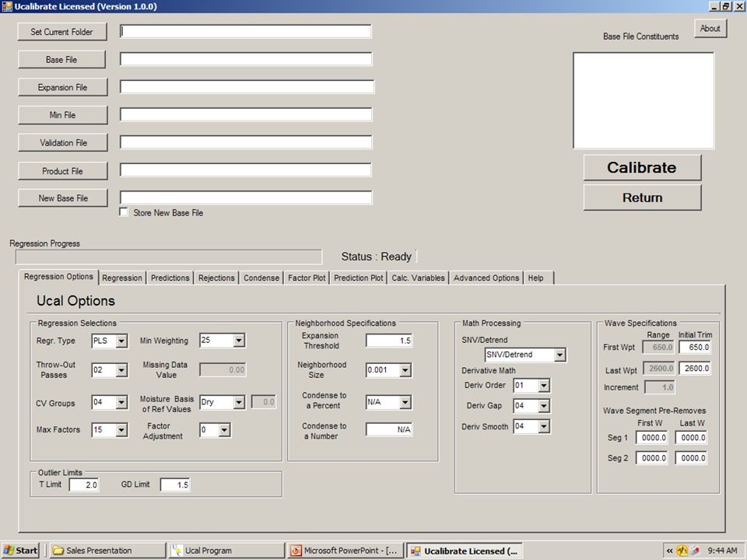Screen dimensions: 747x560
Task: Click the Product File button
Action: [x=62, y=171]
